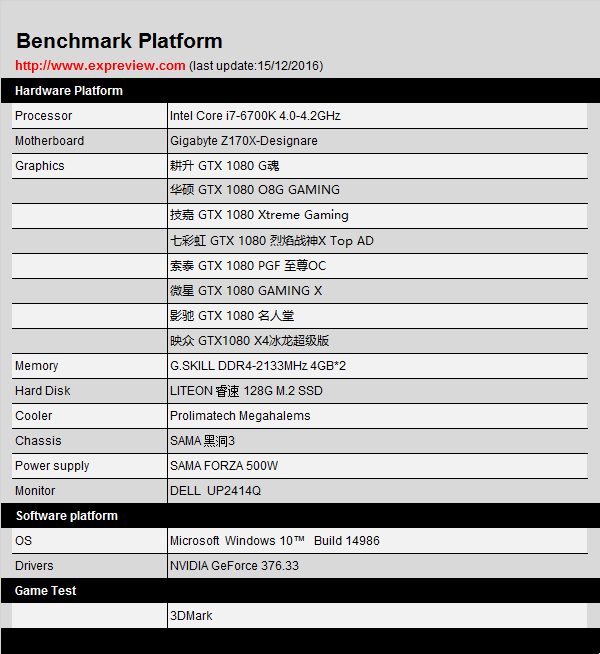
Task: Select the 耕升 GTX 1080 G魂 cell
Action: pyautogui.click(x=377, y=166)
